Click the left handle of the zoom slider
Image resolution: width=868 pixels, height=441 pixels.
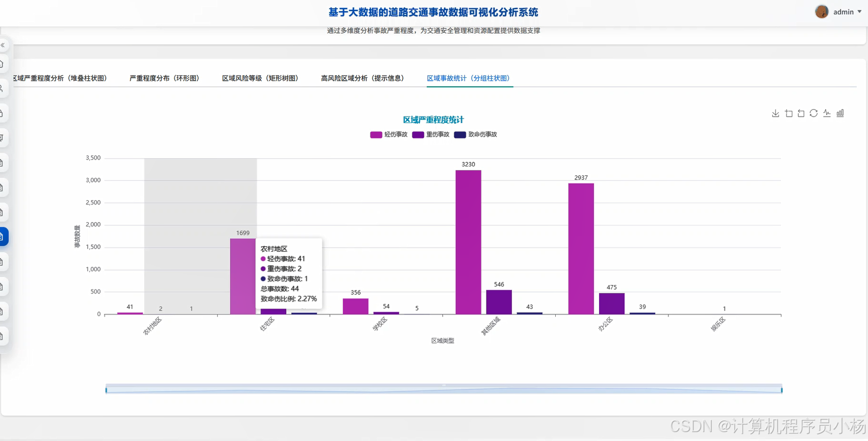106,390
